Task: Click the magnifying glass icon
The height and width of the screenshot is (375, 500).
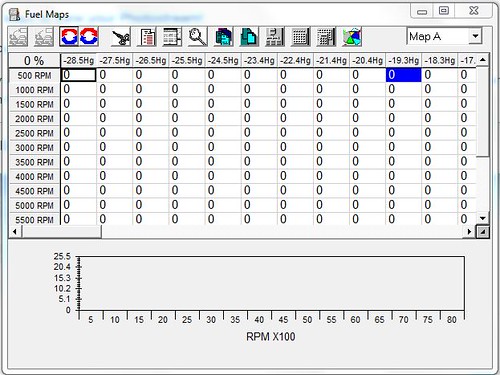Action: click(197, 37)
